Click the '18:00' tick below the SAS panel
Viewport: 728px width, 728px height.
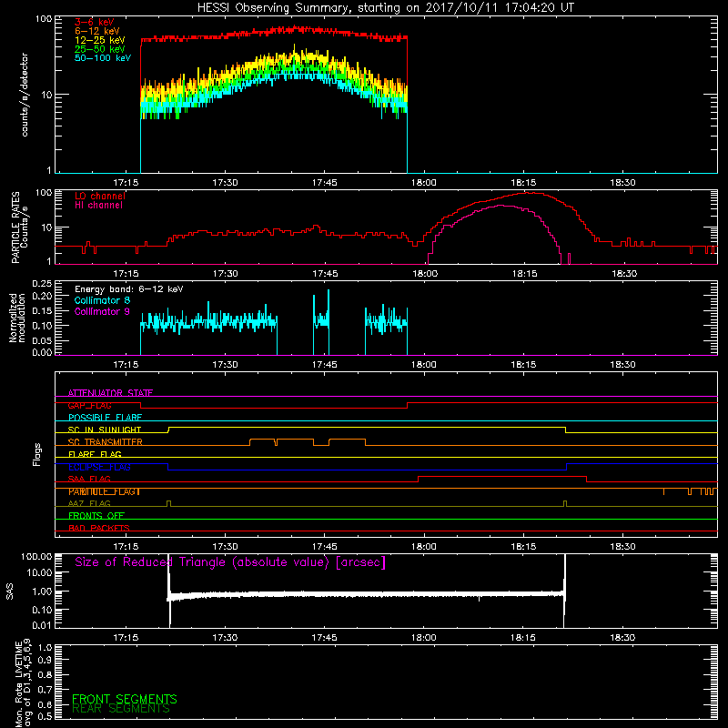[424, 638]
